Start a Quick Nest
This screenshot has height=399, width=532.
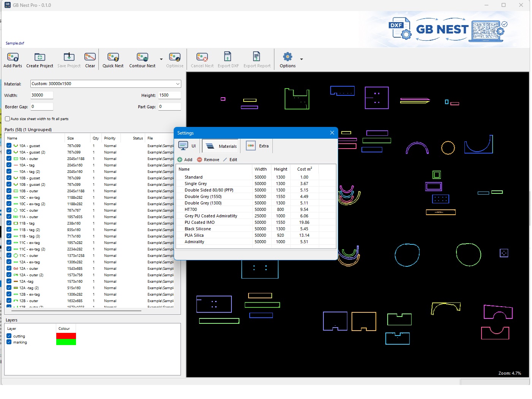pyautogui.click(x=113, y=57)
